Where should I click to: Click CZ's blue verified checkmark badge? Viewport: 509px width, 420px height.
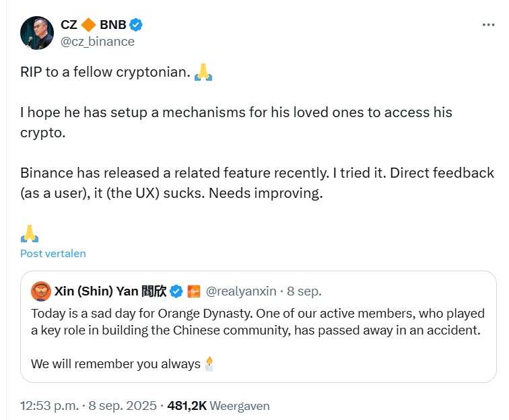pos(136,26)
